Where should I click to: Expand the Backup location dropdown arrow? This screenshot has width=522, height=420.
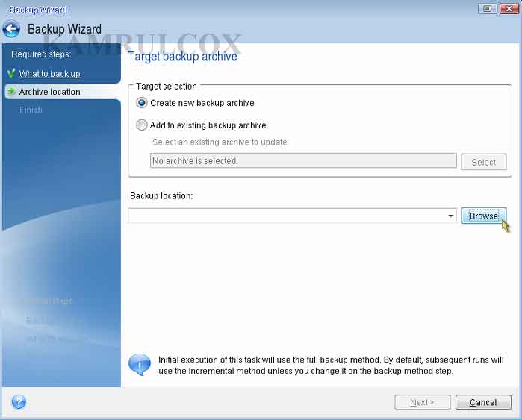tap(451, 216)
